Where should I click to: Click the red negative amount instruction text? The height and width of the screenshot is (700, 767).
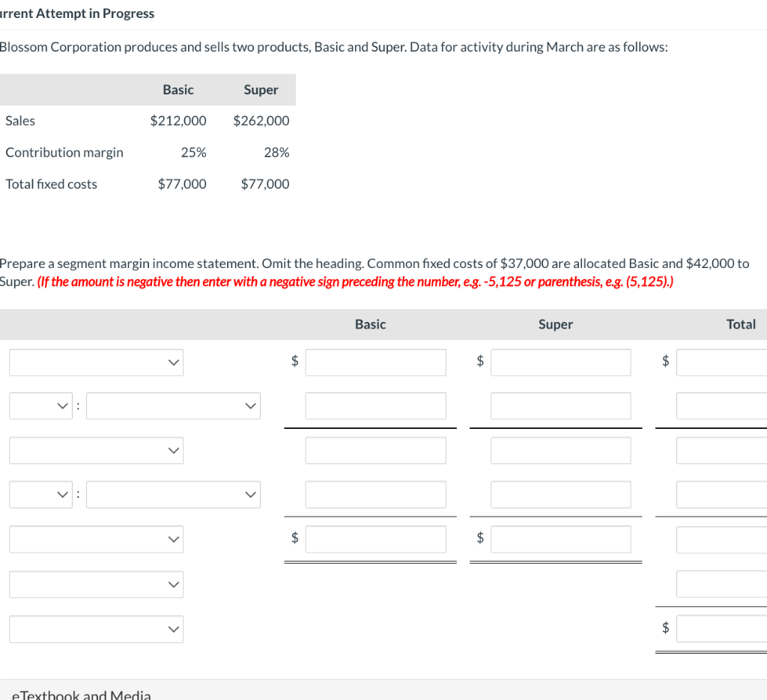point(355,282)
